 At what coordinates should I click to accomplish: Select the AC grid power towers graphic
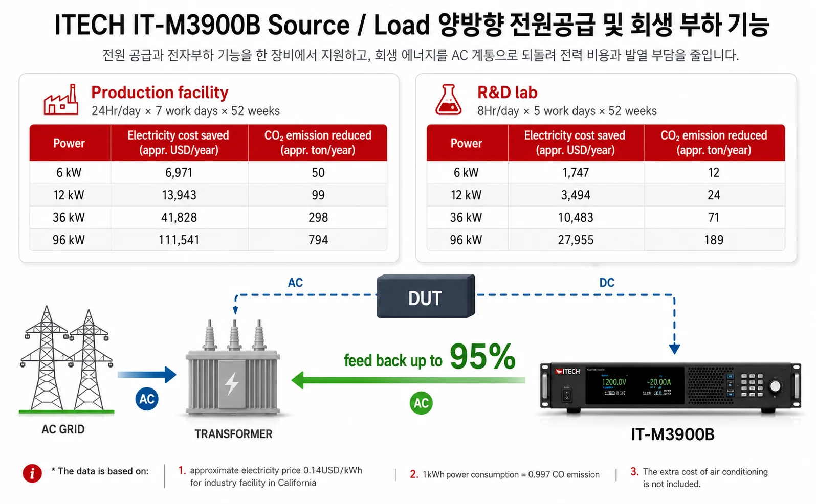click(67, 359)
